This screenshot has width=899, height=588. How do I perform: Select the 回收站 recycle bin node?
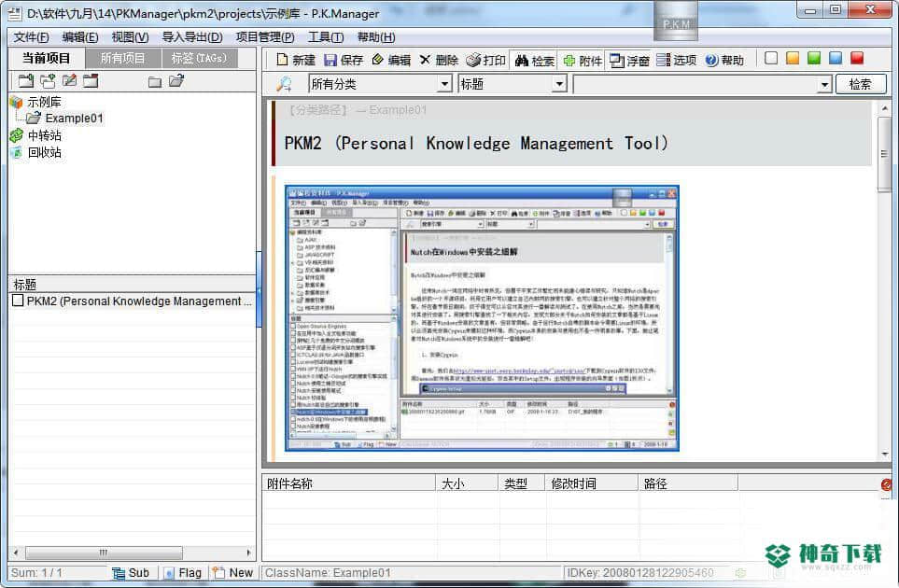pyautogui.click(x=44, y=152)
